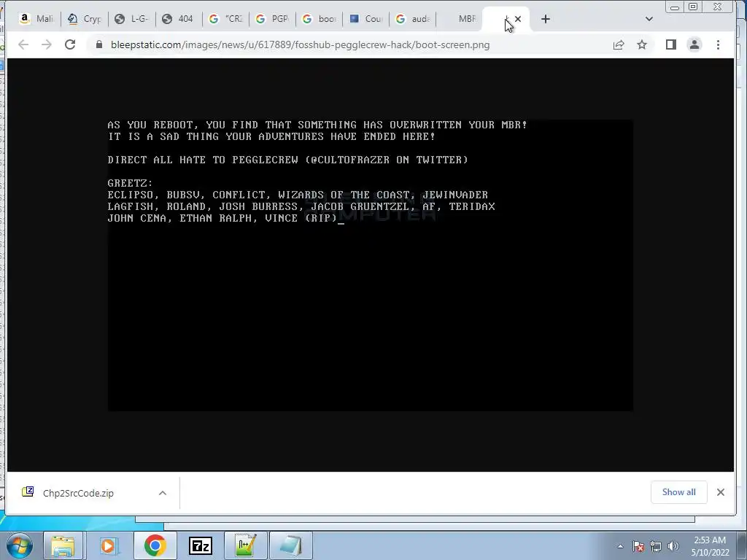
Task: Switch to the Google 'boo' tab
Action: 320,19
